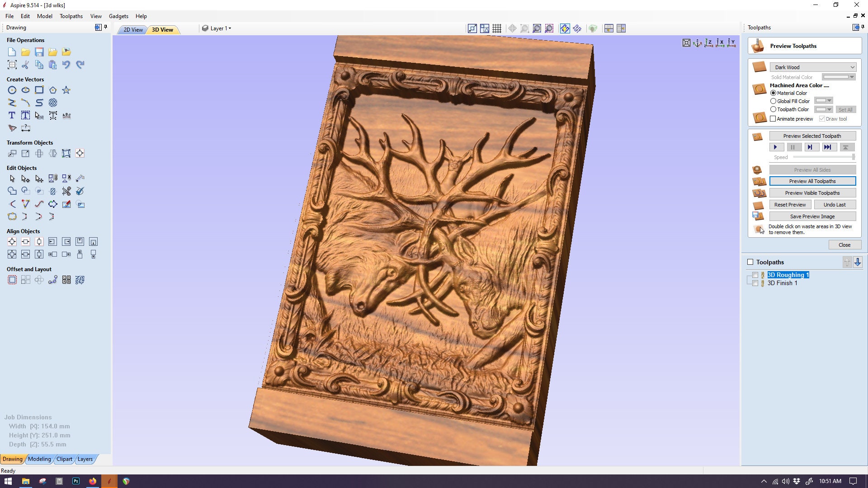Image resolution: width=868 pixels, height=488 pixels.
Task: Save the project using the save icon
Action: pyautogui.click(x=39, y=52)
